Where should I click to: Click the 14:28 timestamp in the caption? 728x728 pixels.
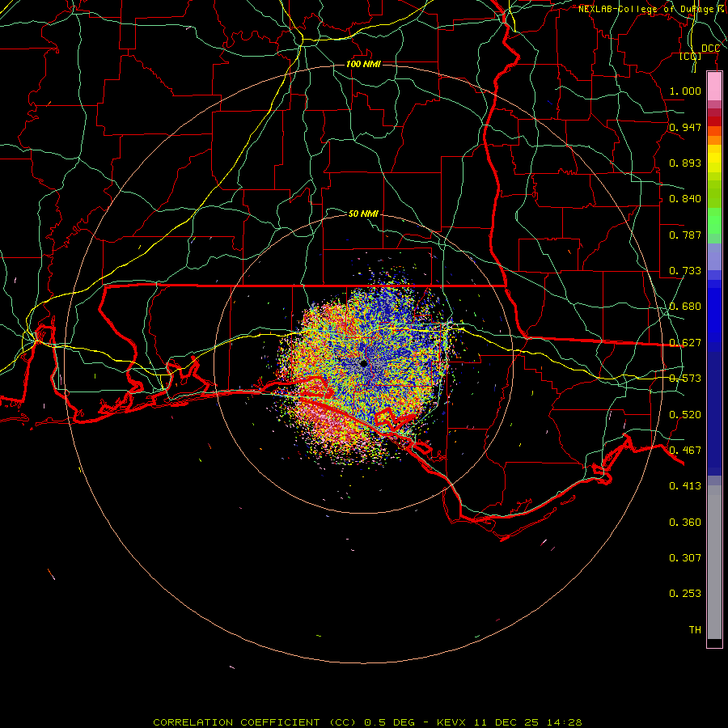[x=564, y=722]
